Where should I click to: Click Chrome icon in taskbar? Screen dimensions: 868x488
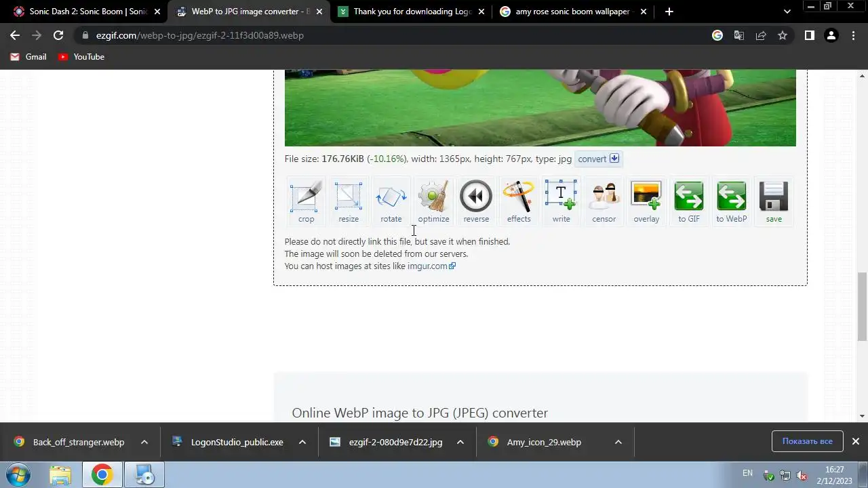[x=102, y=475]
